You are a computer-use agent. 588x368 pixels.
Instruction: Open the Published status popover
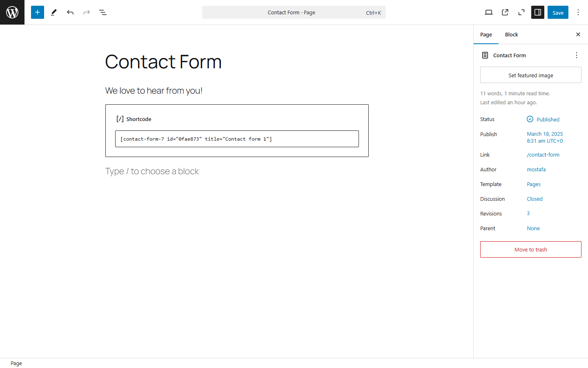point(543,119)
